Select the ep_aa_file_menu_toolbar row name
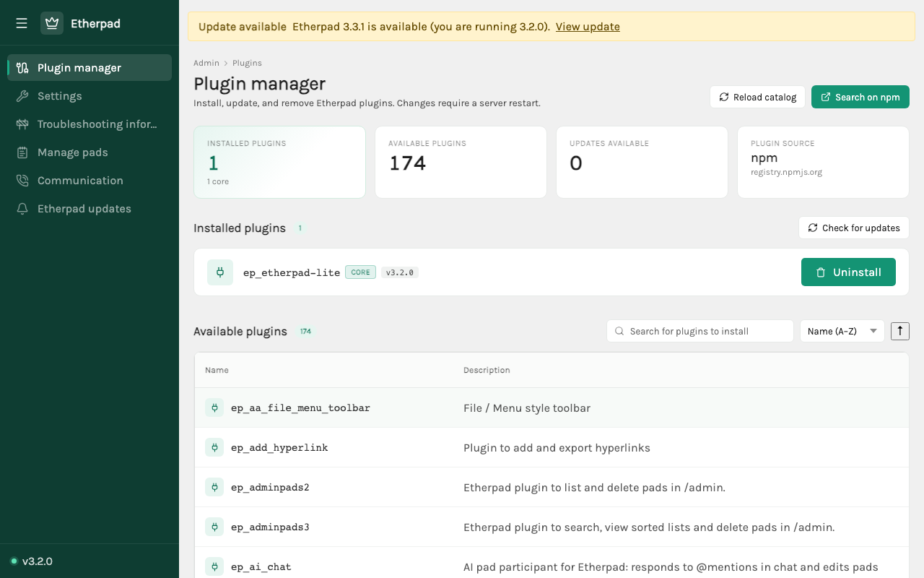924x578 pixels. 300,408
